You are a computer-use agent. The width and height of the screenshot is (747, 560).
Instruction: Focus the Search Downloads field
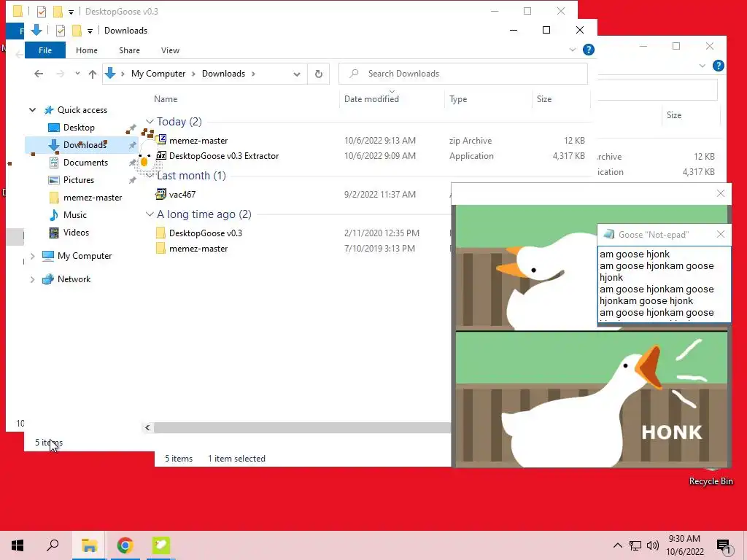click(x=463, y=74)
